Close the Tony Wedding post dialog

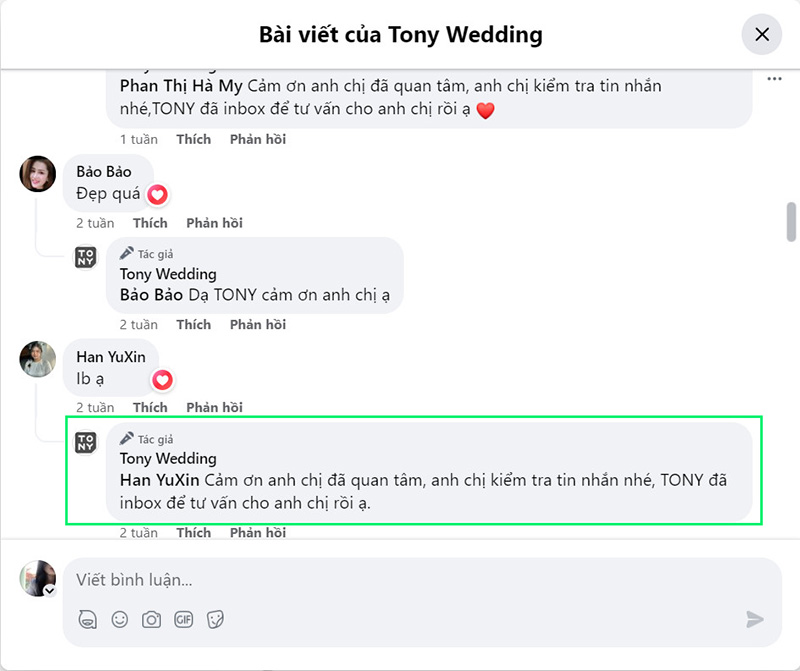[762, 35]
